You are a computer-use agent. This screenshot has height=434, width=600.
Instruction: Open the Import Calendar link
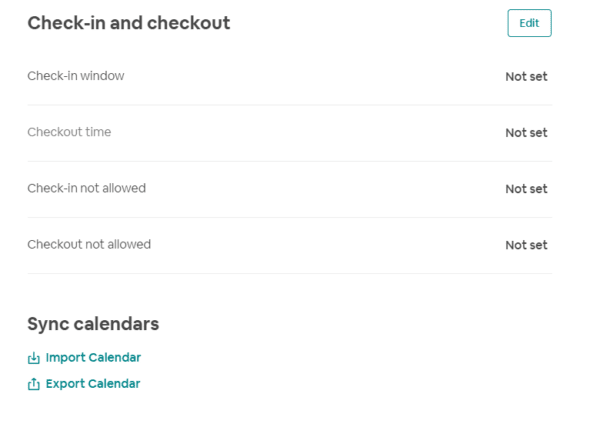point(93,357)
